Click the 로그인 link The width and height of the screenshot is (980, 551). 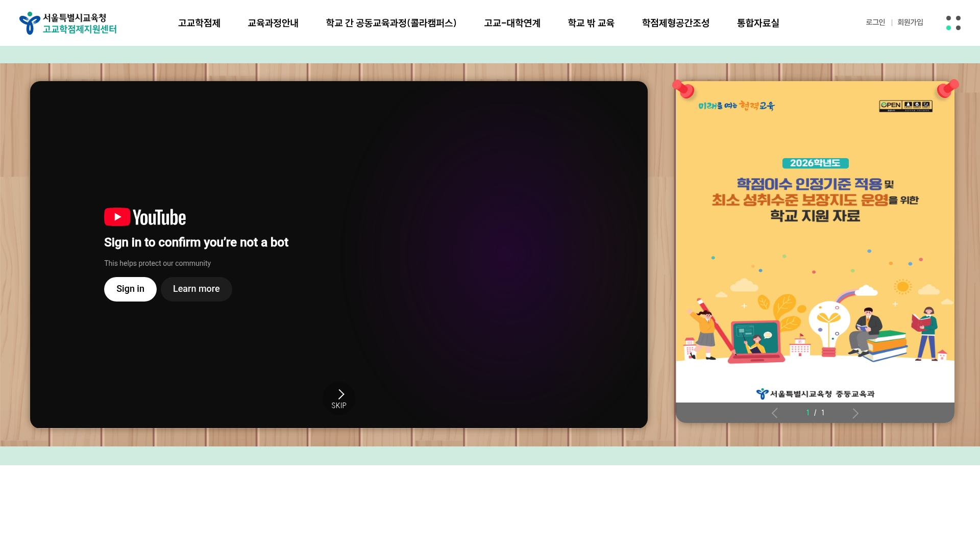point(875,22)
